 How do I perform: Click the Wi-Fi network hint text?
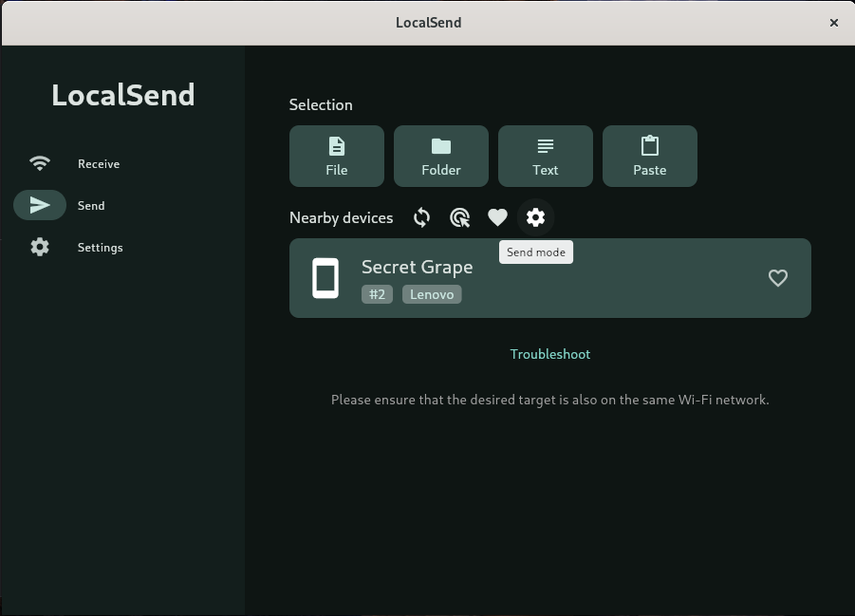(549, 400)
